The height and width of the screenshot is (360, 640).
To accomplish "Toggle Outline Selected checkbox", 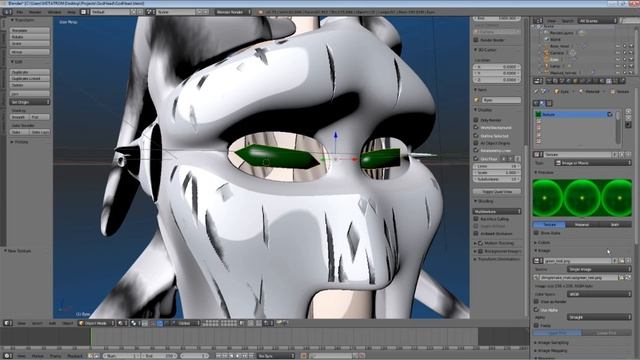I will pyautogui.click(x=476, y=136).
